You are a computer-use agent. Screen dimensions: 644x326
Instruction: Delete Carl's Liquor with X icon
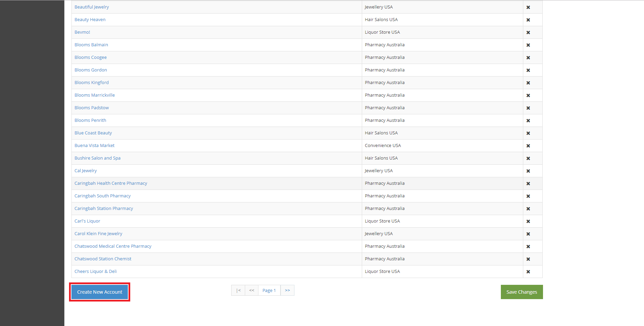click(528, 221)
